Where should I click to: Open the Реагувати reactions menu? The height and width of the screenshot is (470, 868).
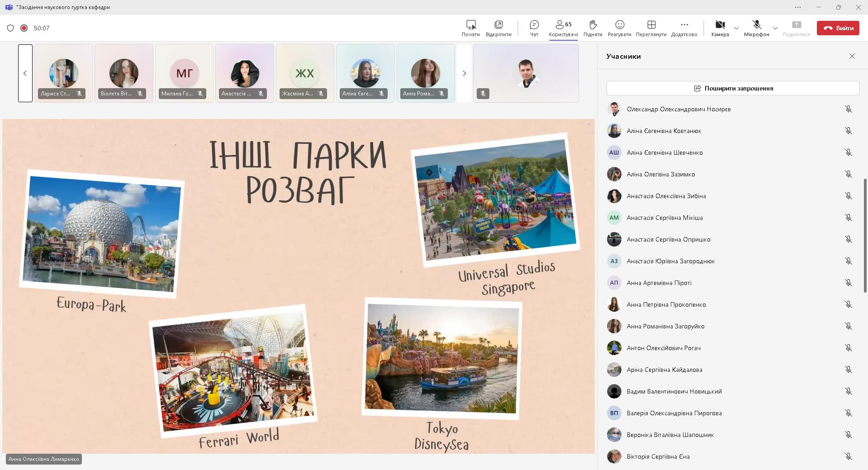pos(619,28)
